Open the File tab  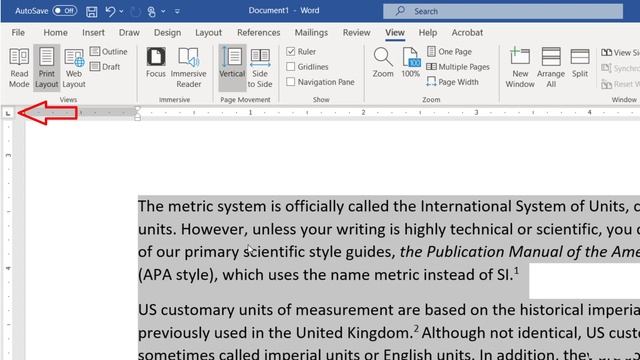coord(18,32)
